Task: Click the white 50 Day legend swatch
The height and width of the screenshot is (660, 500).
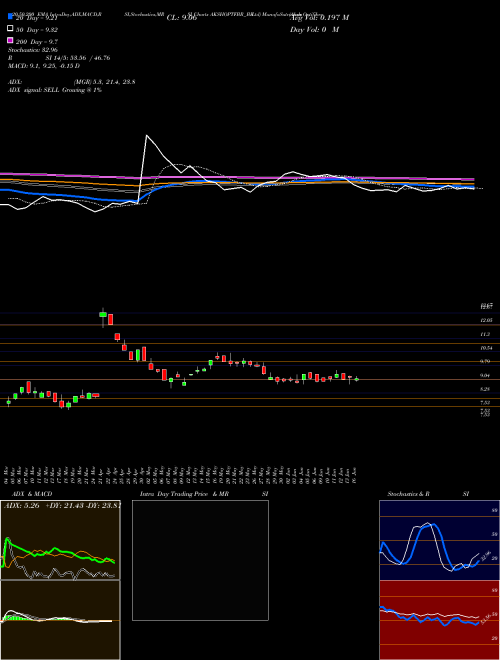Action: (x=10, y=29)
